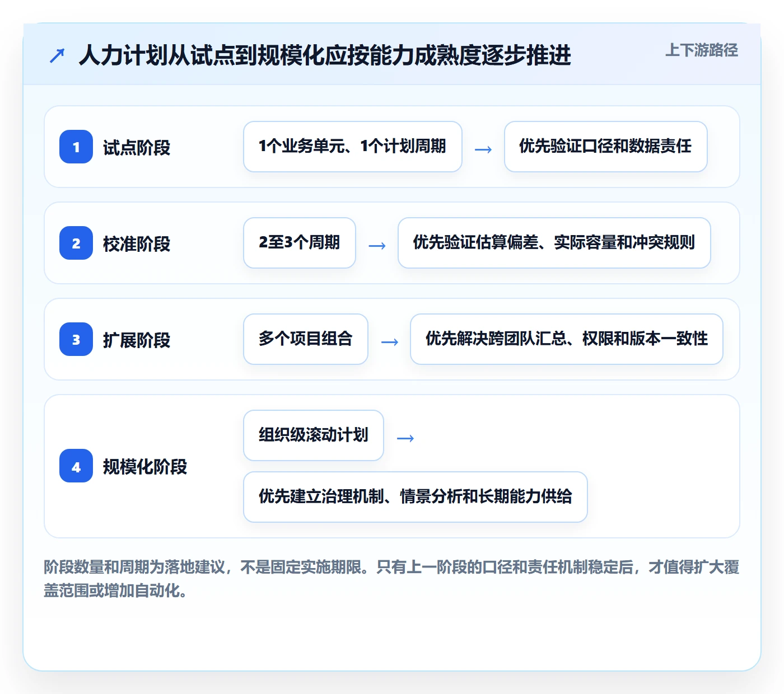Select the 优先验证口径和数据责任 box

(605, 147)
